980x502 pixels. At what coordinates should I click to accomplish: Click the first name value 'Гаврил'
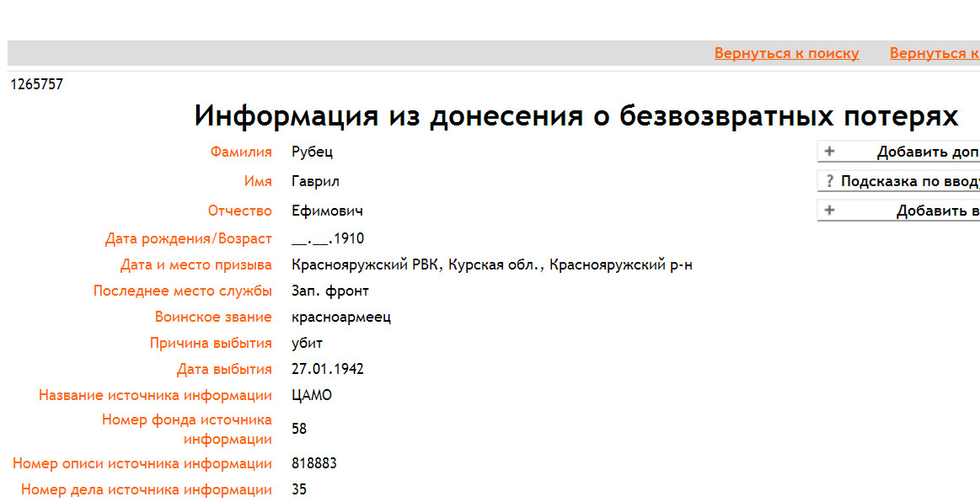315,182
